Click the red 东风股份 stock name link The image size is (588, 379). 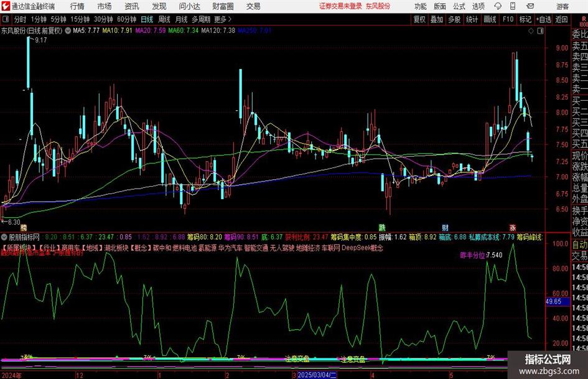click(x=378, y=6)
